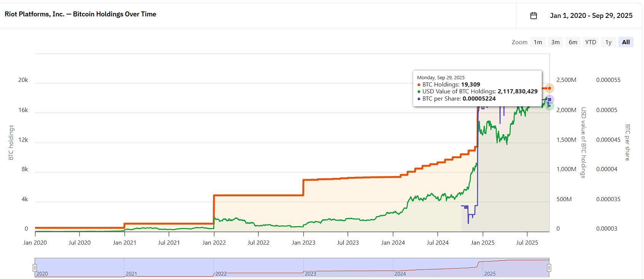Click the tooltip BTC Holdings value 19,309
This screenshot has width=644, height=279.
pos(470,85)
